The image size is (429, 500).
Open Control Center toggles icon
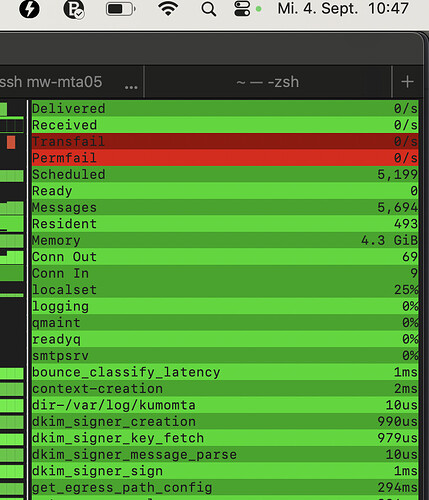[x=242, y=9]
